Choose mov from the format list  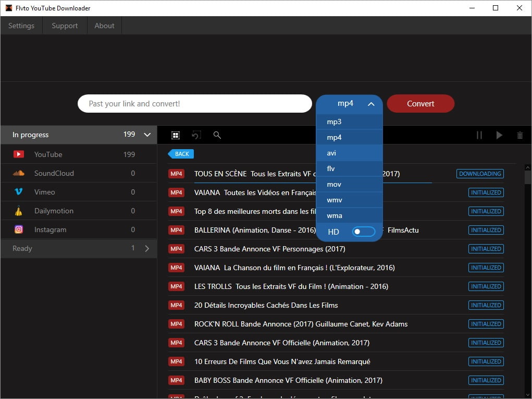pos(350,184)
